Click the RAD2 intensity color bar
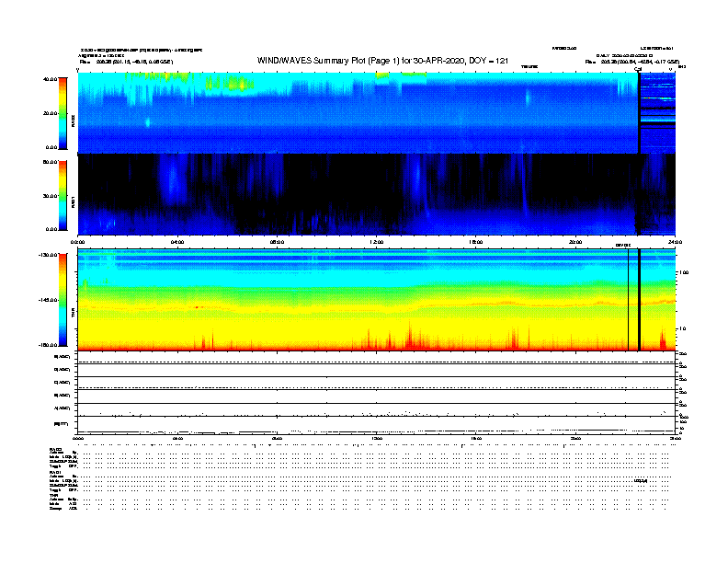 click(x=63, y=113)
